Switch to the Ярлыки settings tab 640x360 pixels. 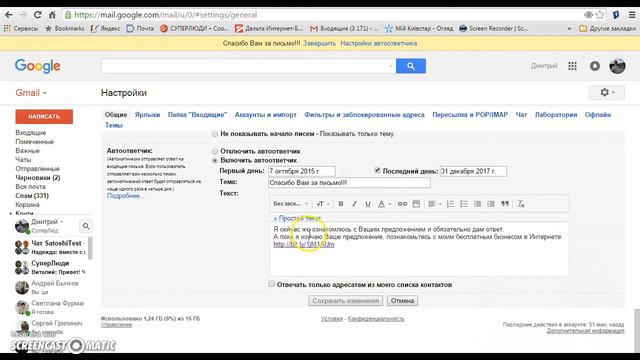147,115
